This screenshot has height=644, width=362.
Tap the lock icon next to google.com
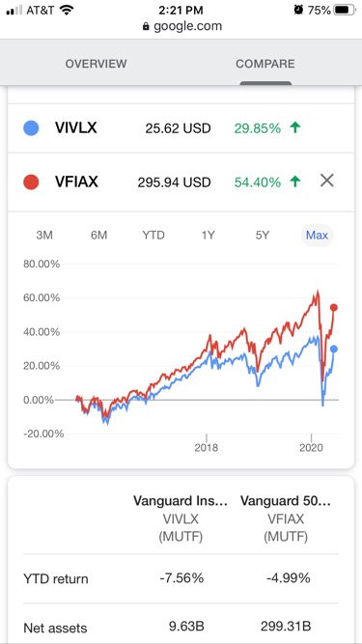click(146, 27)
